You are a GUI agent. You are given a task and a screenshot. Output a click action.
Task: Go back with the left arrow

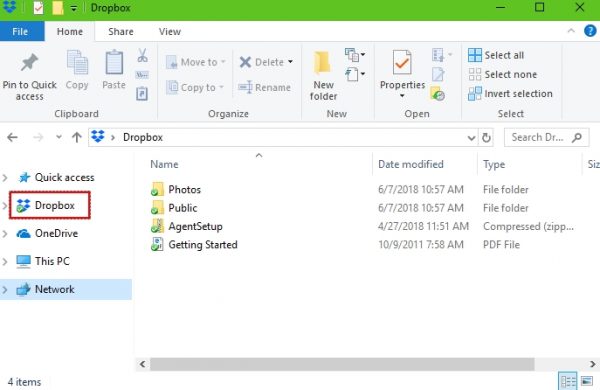click(13, 137)
